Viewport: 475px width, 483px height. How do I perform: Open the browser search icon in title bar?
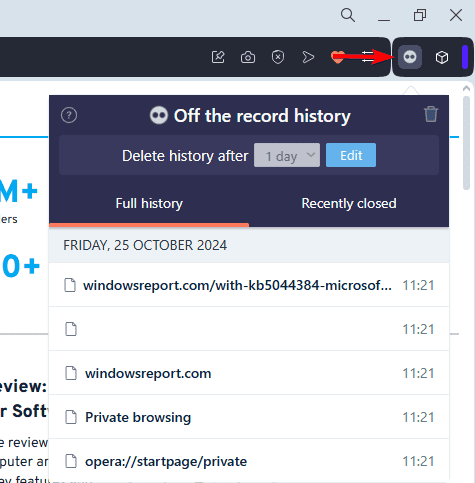point(348,15)
